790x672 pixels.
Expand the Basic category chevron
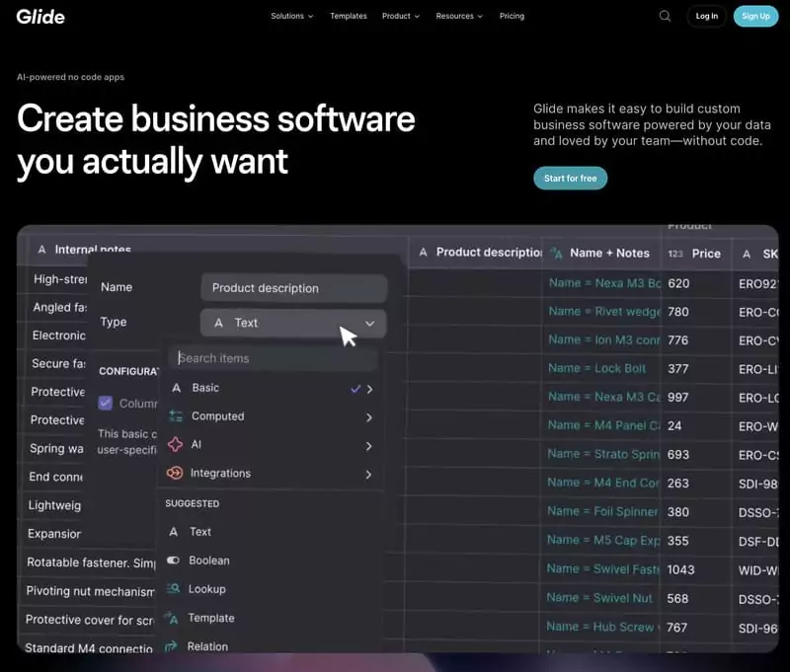[x=369, y=389]
